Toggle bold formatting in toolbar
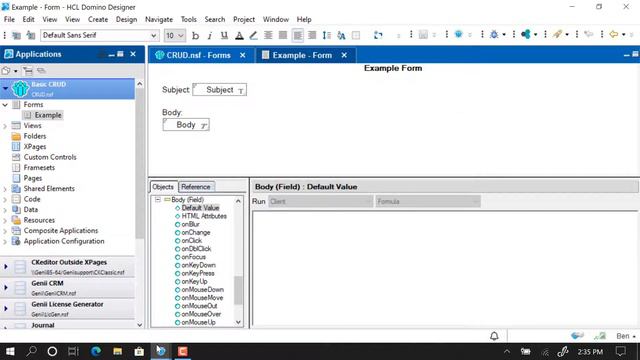This screenshot has width=640, height=360. point(196,36)
